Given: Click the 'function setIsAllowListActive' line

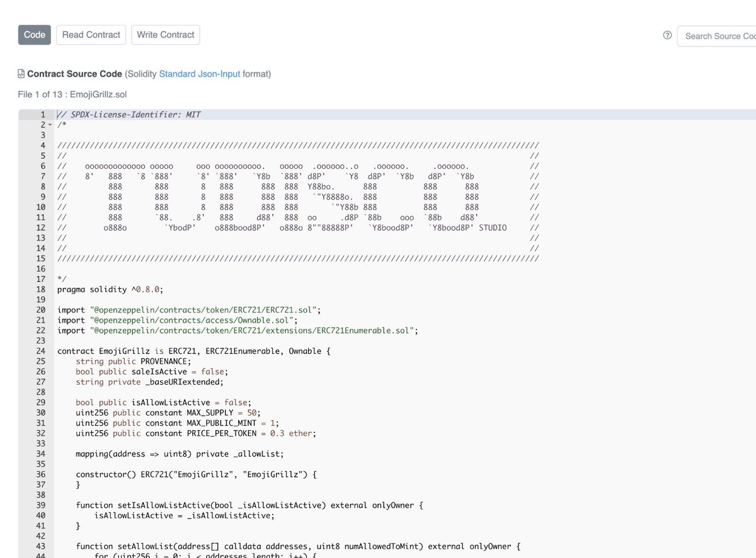Looking at the screenshot, I should 249,505.
